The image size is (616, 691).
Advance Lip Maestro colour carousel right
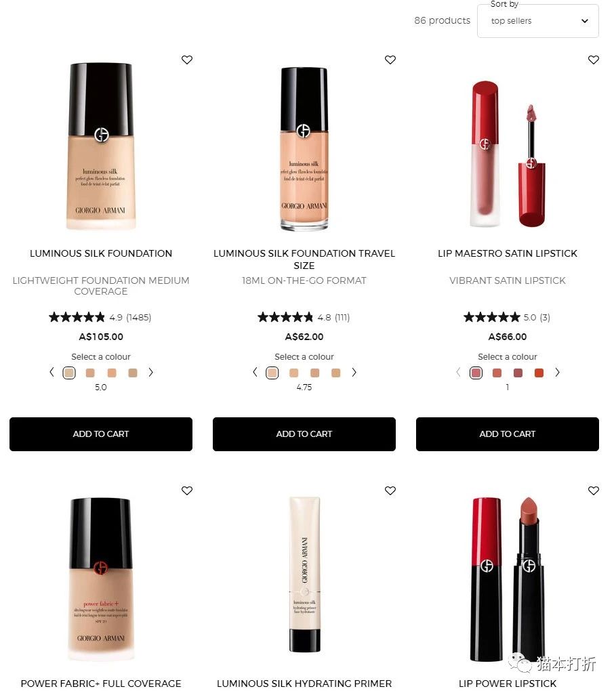click(557, 373)
